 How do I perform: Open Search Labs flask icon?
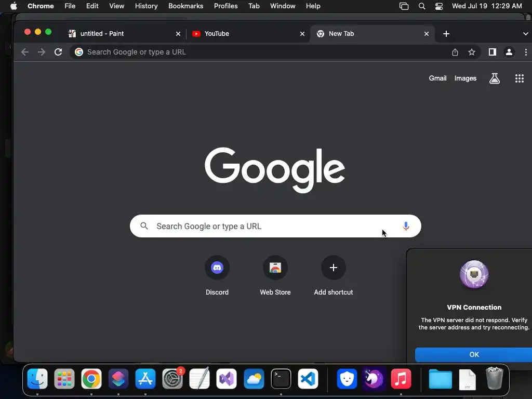(x=495, y=78)
